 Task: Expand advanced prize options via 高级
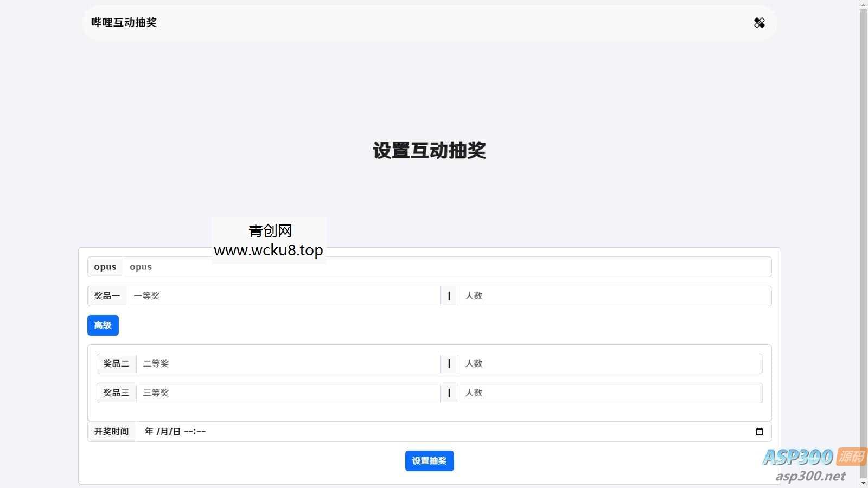[x=103, y=325]
